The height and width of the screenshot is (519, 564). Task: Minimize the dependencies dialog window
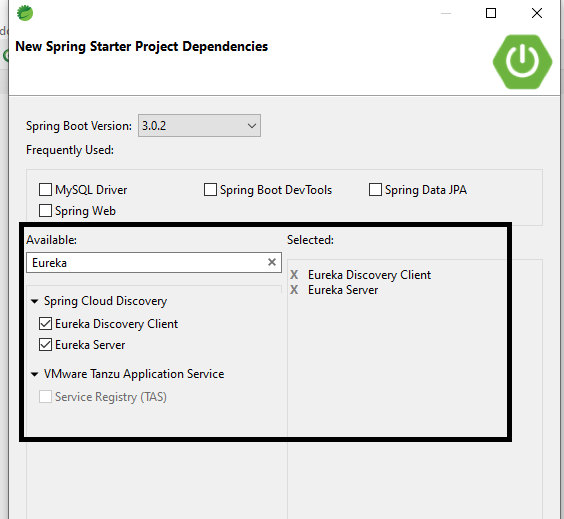[446, 13]
